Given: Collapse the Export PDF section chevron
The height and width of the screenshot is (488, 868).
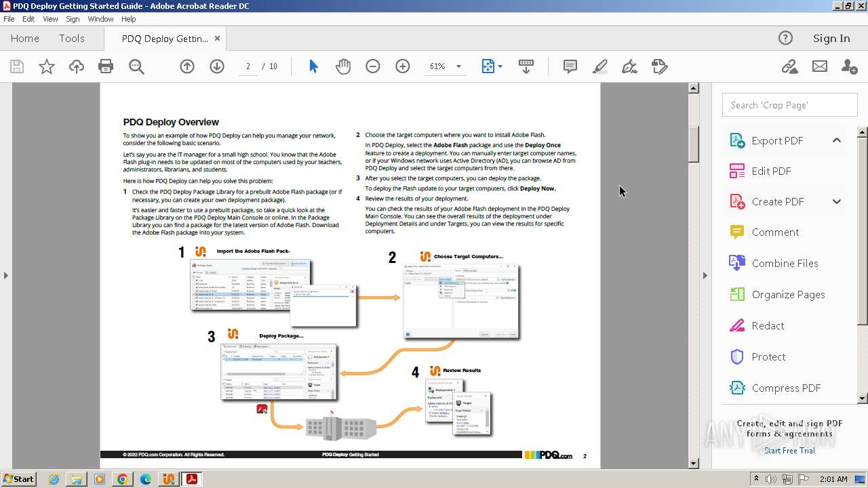Looking at the screenshot, I should (837, 140).
